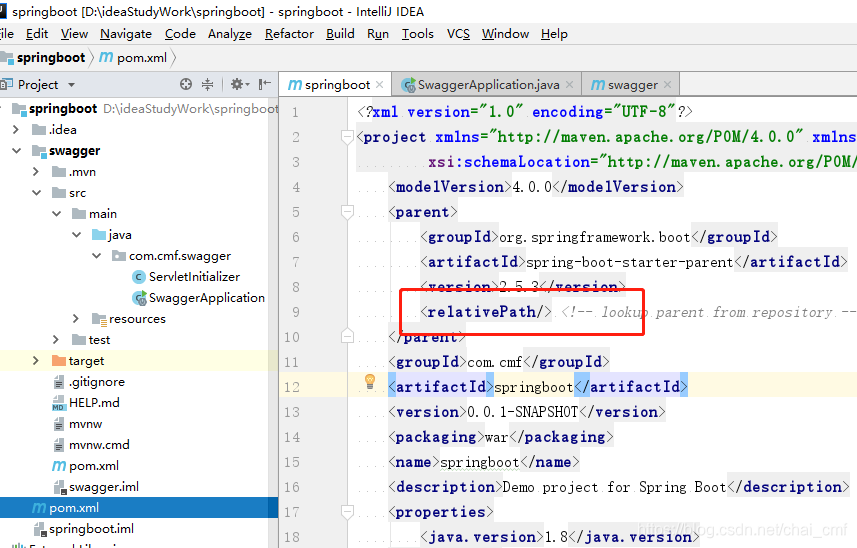
Task: Click the scroll-from-source target icon
Action: tap(186, 84)
